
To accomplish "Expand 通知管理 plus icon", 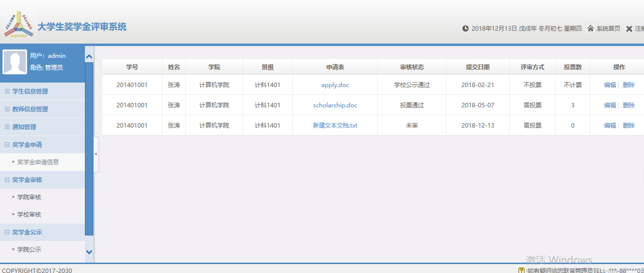I will [x=7, y=127].
